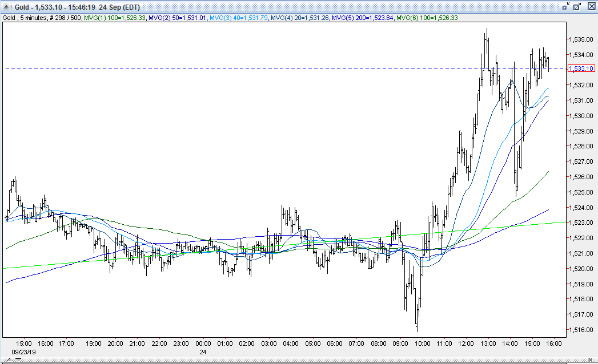
Task: Click the 1,535.00 price axis label
Action: [x=581, y=39]
